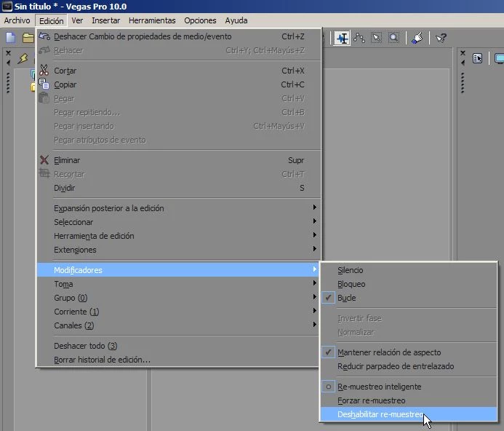Uncheck Mantener relación de aspecto
Viewport: 504px width, 431px height.
coord(409,352)
